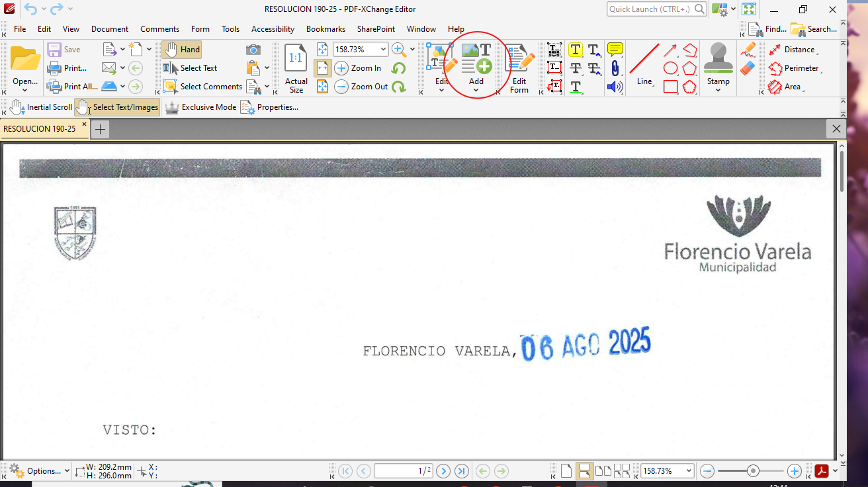Toggle Exclusive Mode on

(201, 107)
